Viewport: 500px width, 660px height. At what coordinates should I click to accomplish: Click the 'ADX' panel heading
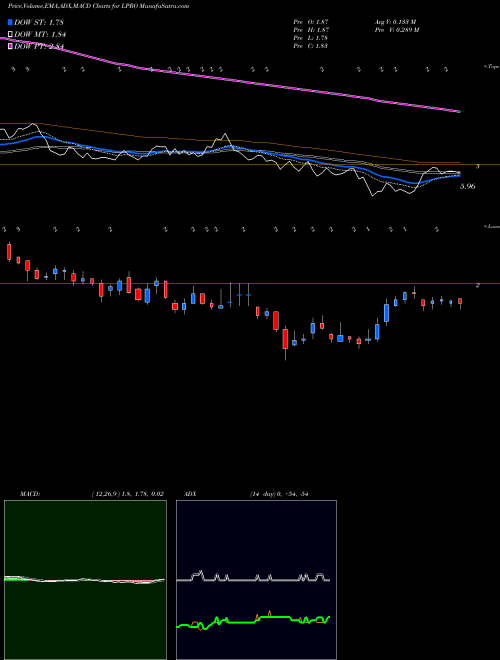(191, 494)
